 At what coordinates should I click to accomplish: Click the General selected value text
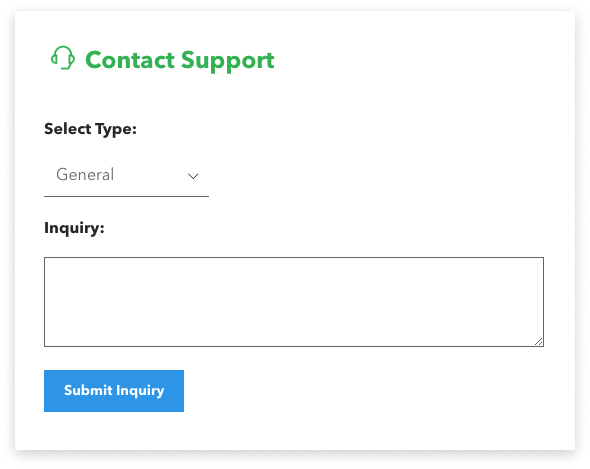[85, 175]
